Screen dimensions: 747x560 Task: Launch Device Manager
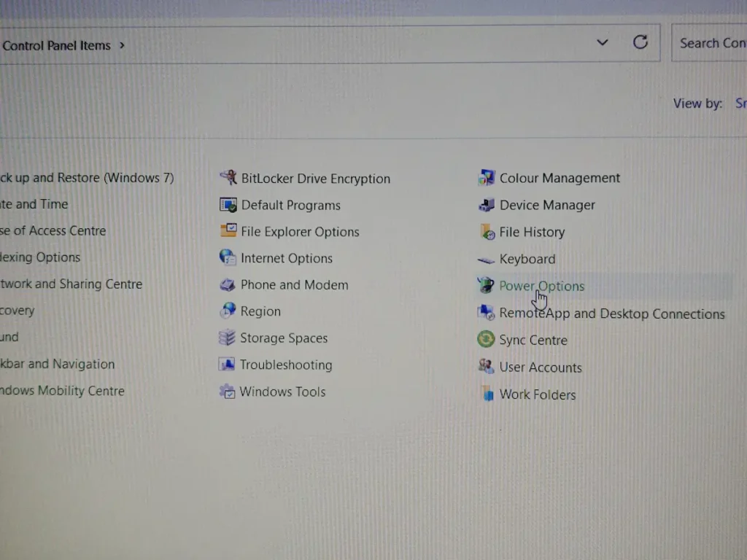coord(547,205)
